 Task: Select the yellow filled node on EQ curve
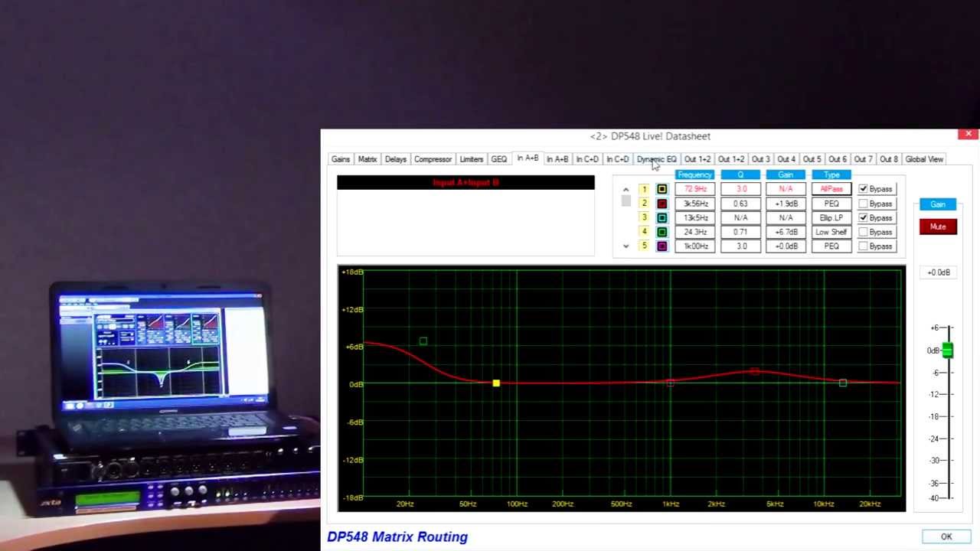pos(496,383)
